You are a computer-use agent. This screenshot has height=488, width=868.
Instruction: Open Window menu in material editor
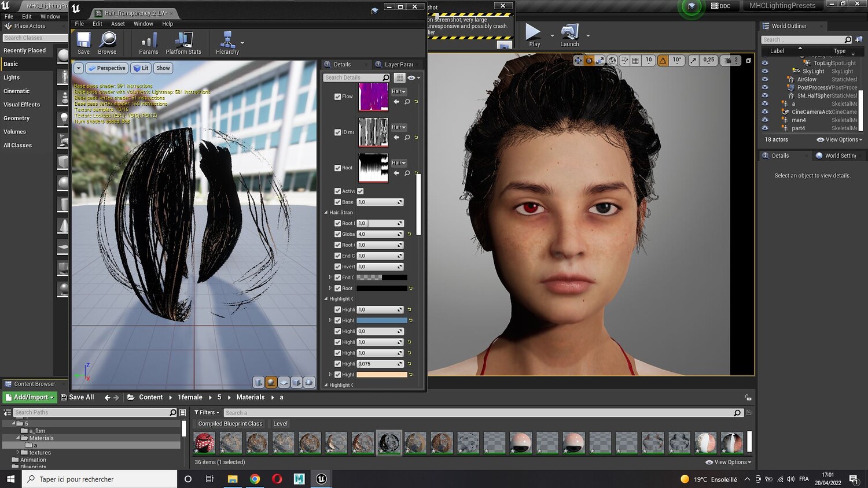point(144,24)
